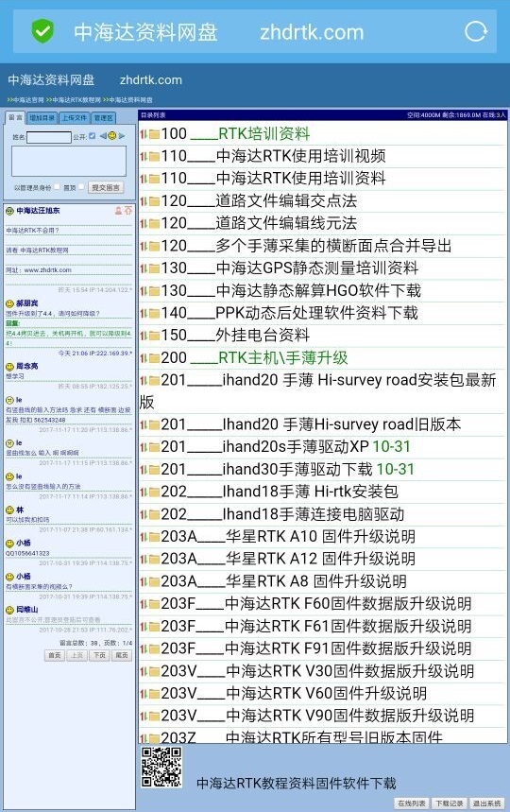Click the 在线列表 button
This screenshot has width=510, height=812.
[412, 803]
